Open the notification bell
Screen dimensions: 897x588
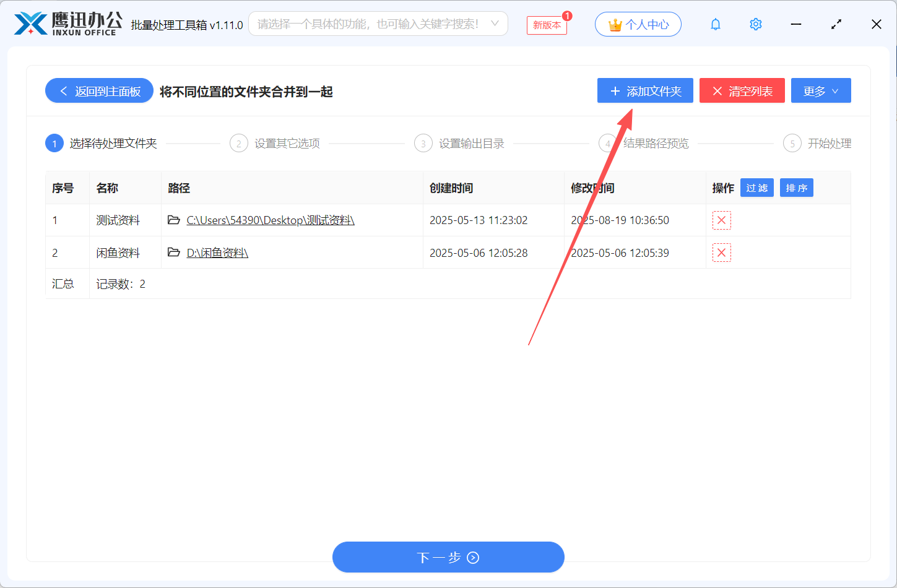[716, 24]
